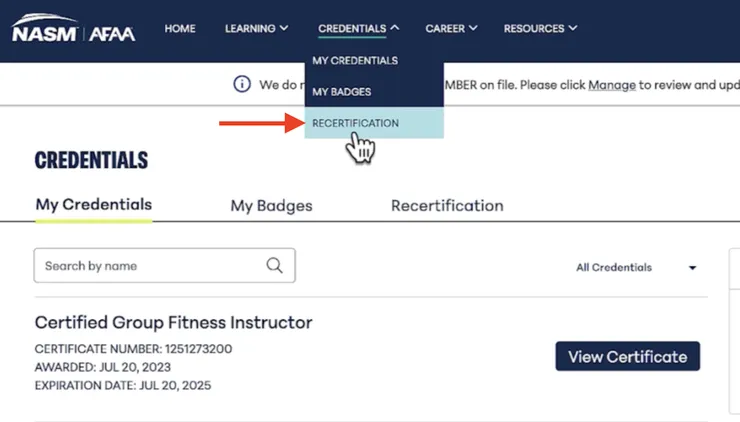Expand the Learning menu

coord(256,29)
